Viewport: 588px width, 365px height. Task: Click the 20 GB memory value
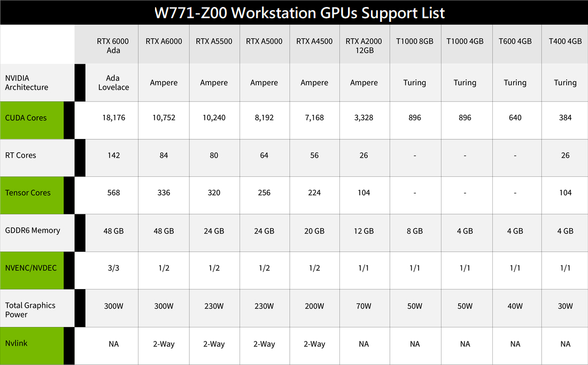[x=314, y=231]
